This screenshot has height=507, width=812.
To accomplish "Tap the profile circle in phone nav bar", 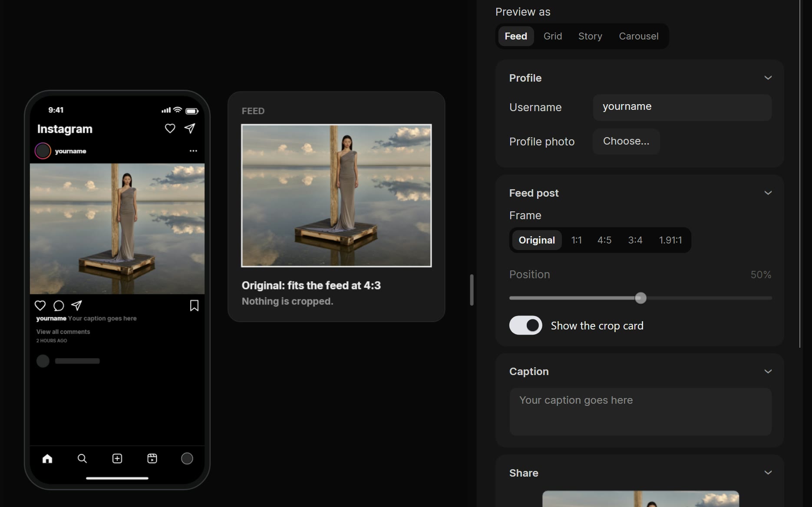I will click(x=187, y=458).
